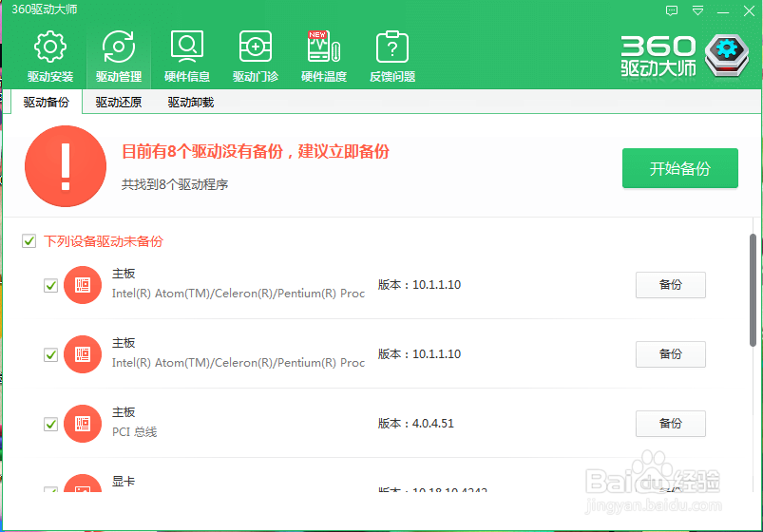The height and width of the screenshot is (532, 763).
Task: Click the second 主板 Intel Atom device icon
Action: [x=83, y=354]
